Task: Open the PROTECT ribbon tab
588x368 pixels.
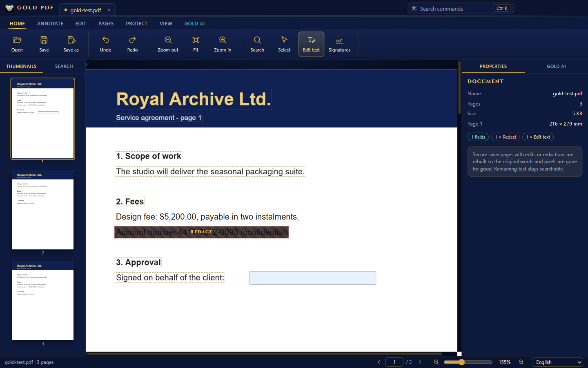Action: [x=137, y=23]
